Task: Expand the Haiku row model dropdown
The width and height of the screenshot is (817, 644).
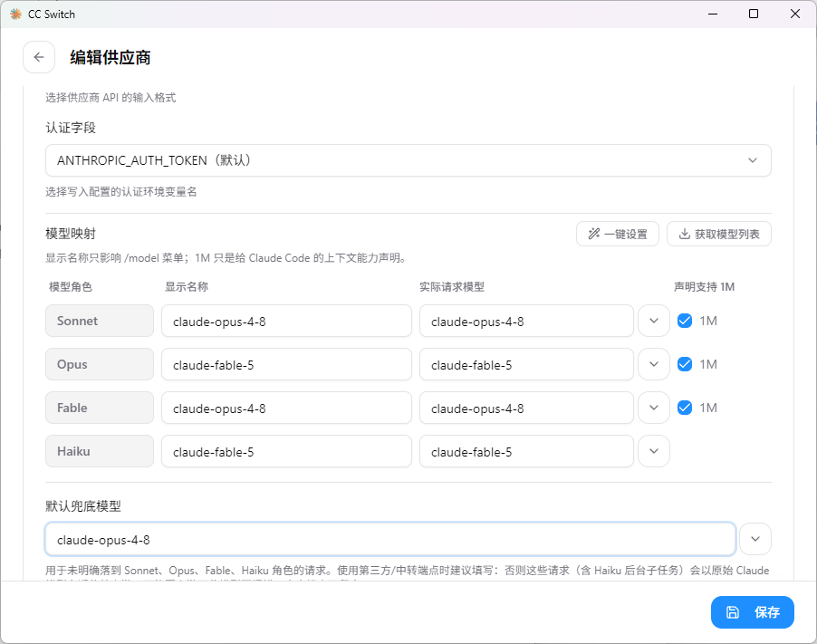Action: tap(654, 451)
